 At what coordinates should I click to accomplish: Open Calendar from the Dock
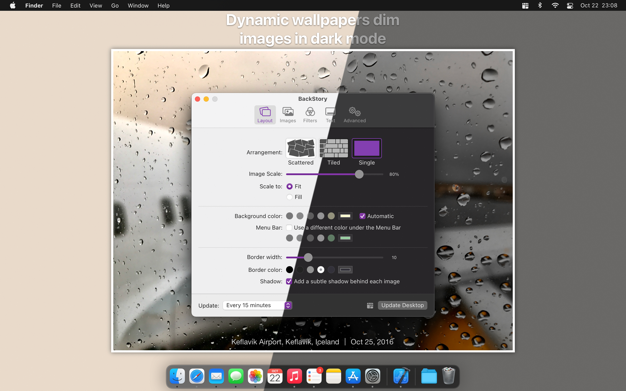(x=275, y=376)
